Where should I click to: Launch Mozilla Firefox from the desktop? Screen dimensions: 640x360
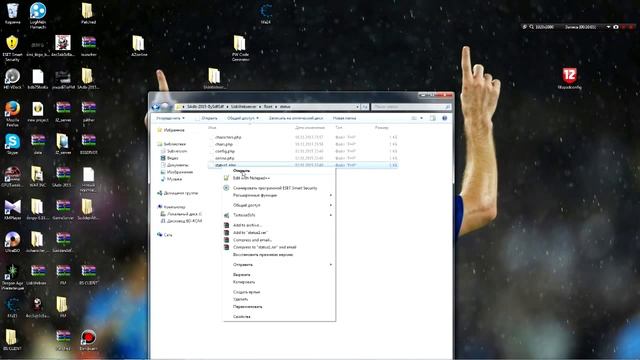click(12, 114)
